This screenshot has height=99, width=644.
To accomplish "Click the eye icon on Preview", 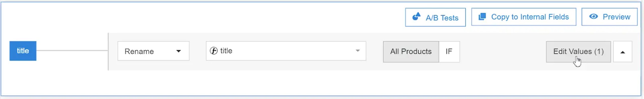I will pos(593,17).
